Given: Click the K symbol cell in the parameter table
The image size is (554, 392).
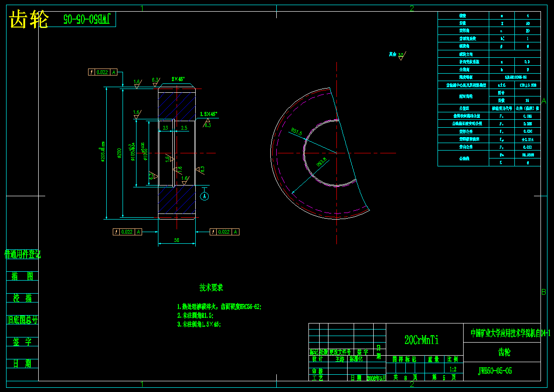Looking at the screenshot, I should coord(502,163).
